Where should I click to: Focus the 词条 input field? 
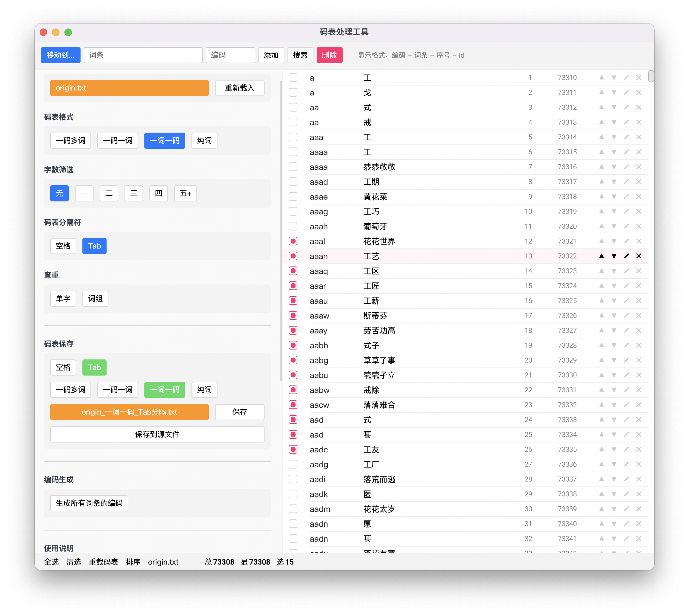[x=143, y=55]
